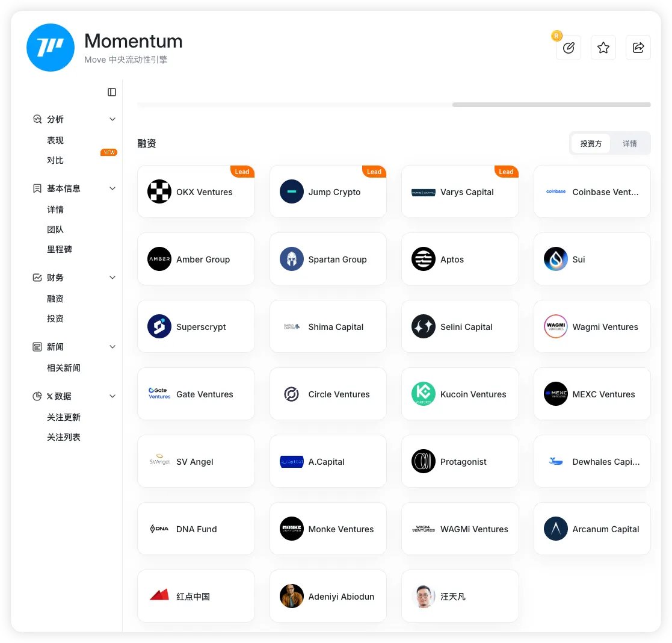Click Adeniyi Abiodun's profile photo
672x643 pixels.
tap(291, 596)
